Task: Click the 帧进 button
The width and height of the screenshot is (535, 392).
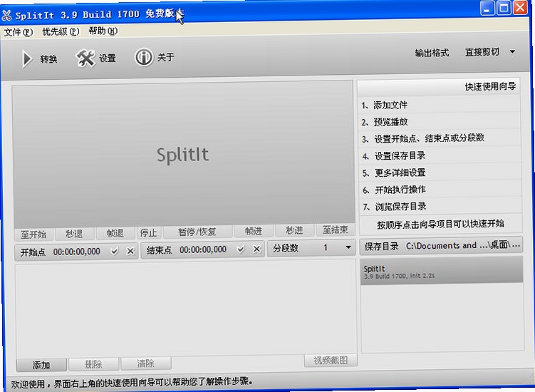Action: pos(254,231)
